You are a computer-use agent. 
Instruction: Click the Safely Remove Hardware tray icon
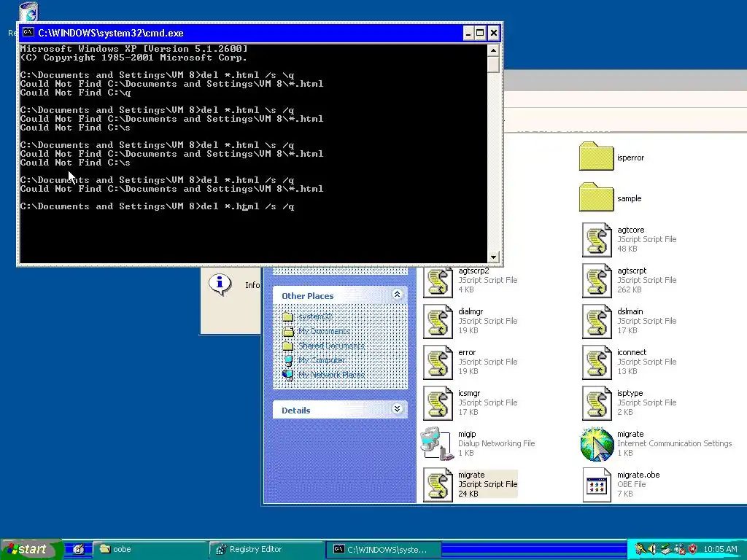click(x=666, y=549)
